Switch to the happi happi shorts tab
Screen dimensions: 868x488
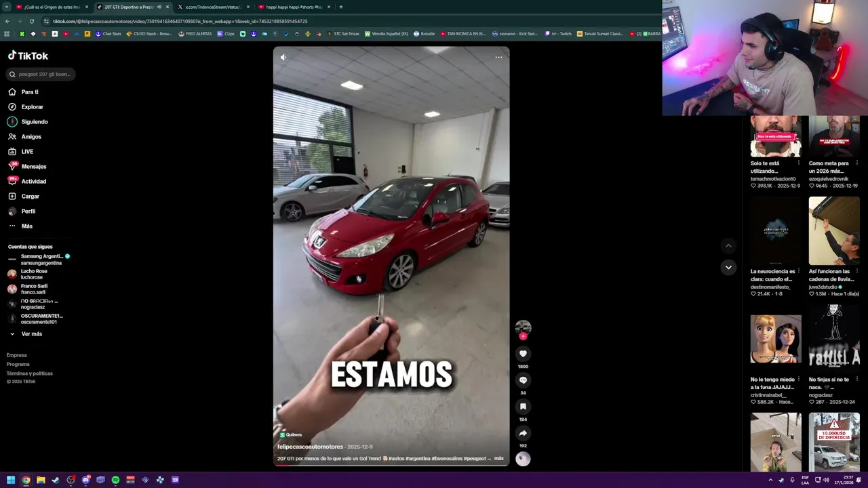point(294,7)
